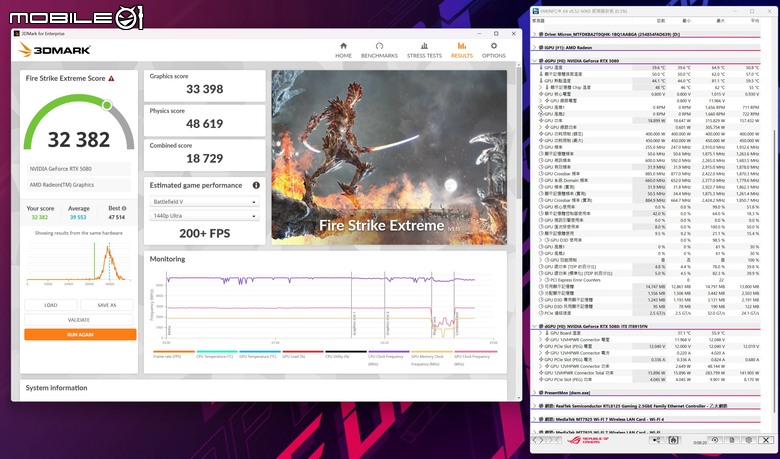Click the GPU Board temperature row in HWiNFO
This screenshot has height=459, width=780.
coord(646,333)
